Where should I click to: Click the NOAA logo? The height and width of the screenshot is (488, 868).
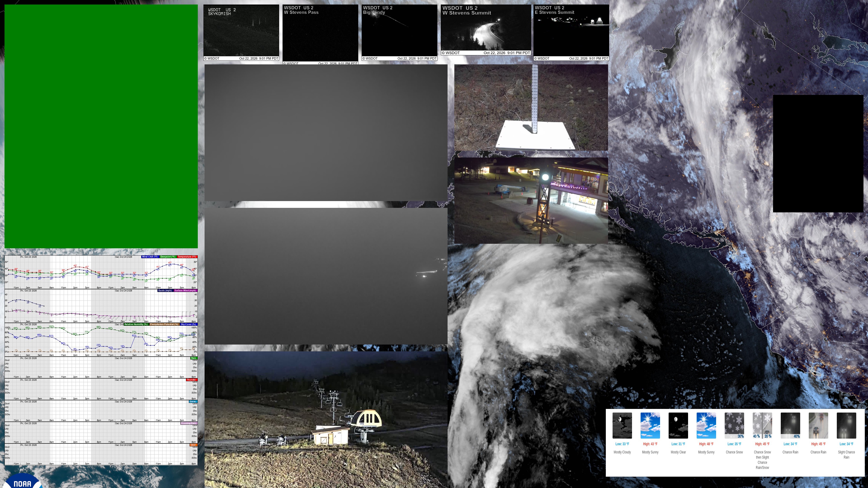pos(23,481)
